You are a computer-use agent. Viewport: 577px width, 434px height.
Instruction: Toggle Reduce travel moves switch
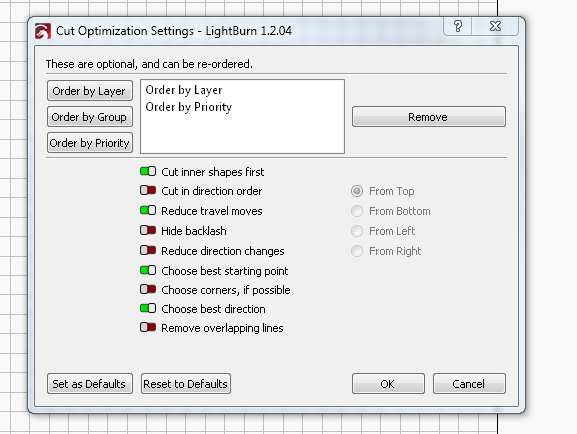pos(148,210)
